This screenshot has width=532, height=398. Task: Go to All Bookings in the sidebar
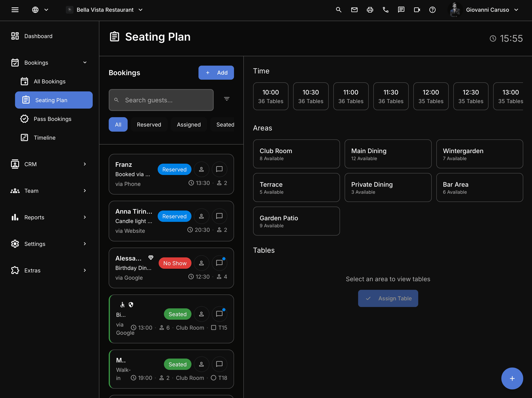(x=50, y=81)
